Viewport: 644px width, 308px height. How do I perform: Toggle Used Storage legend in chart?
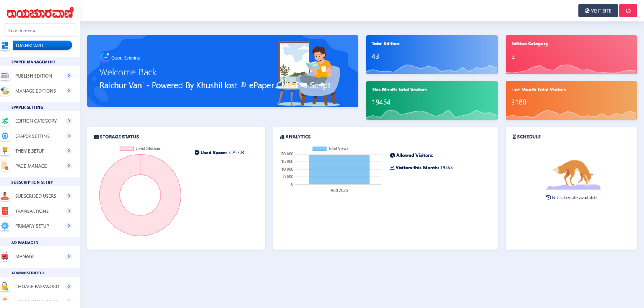pyautogui.click(x=140, y=149)
